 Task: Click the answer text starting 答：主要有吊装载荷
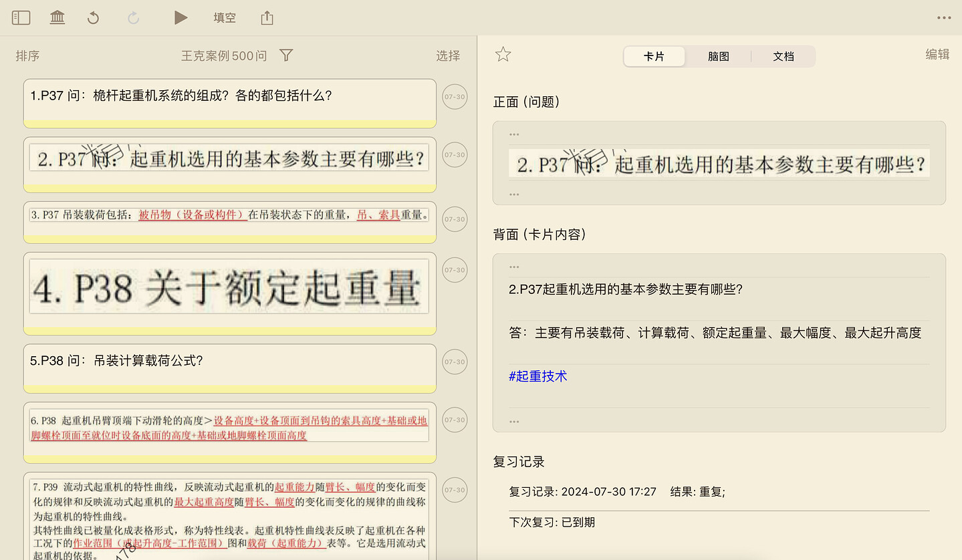click(715, 333)
